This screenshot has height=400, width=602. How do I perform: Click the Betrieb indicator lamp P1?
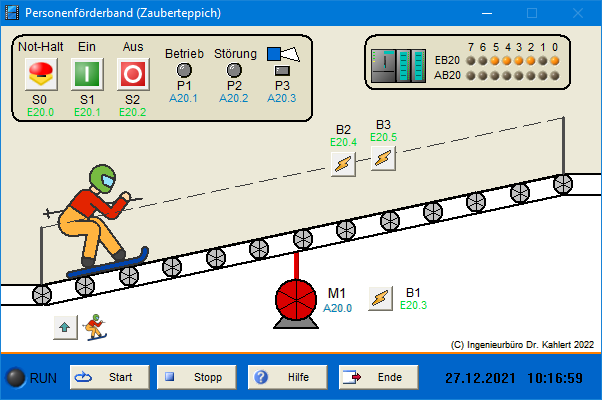pyautogui.click(x=184, y=70)
